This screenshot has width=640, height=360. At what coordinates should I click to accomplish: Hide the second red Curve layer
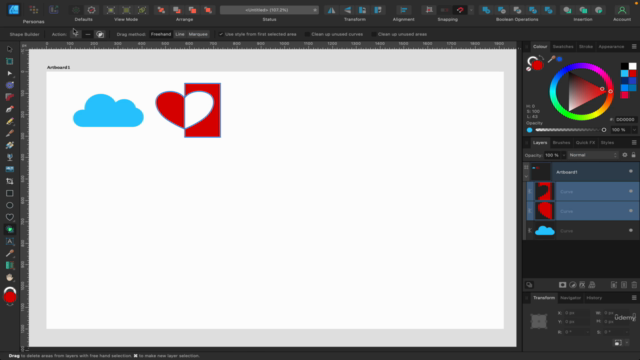pyautogui.click(x=631, y=211)
